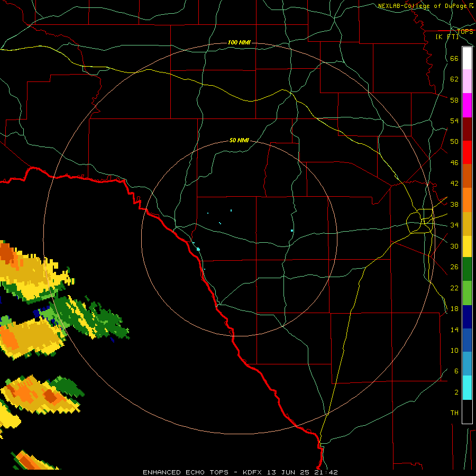This screenshot has width=476, height=476.
Task: Pick the cyan legend swatch
Action: [x=467, y=388]
